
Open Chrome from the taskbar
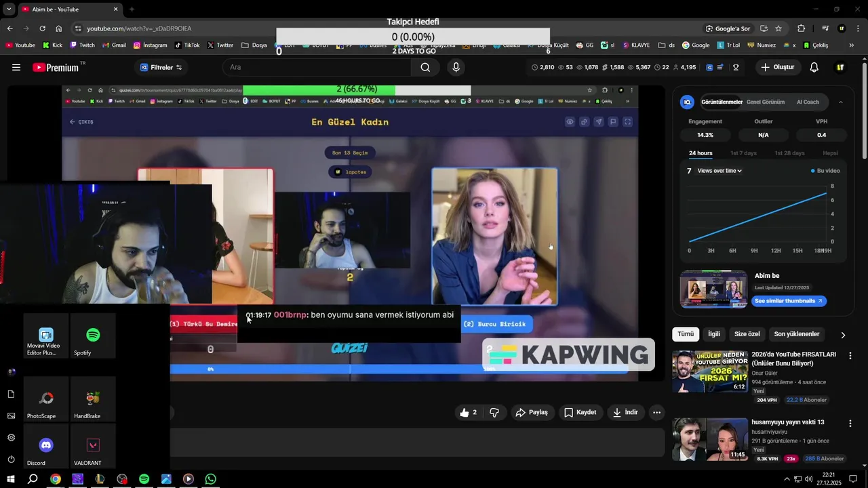click(56, 479)
